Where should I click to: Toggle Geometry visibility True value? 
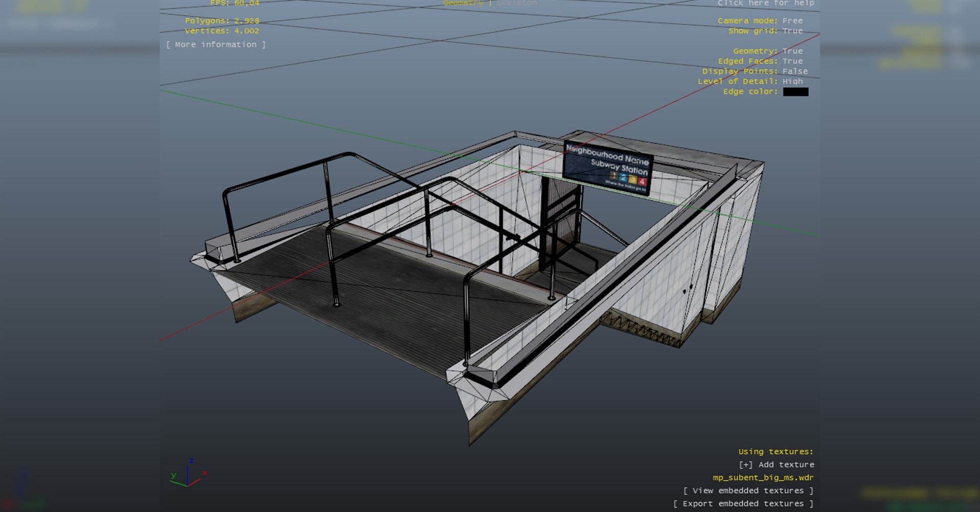[x=792, y=51]
